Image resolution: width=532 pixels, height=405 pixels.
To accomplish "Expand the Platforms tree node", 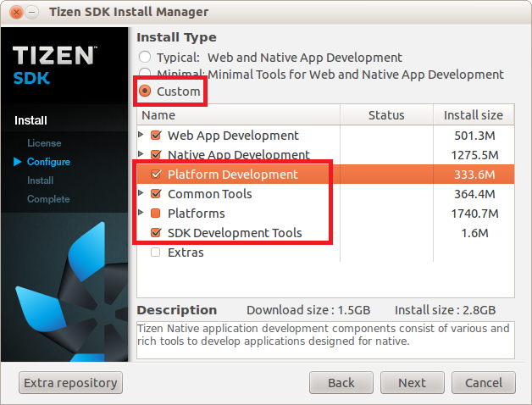I will (x=141, y=213).
